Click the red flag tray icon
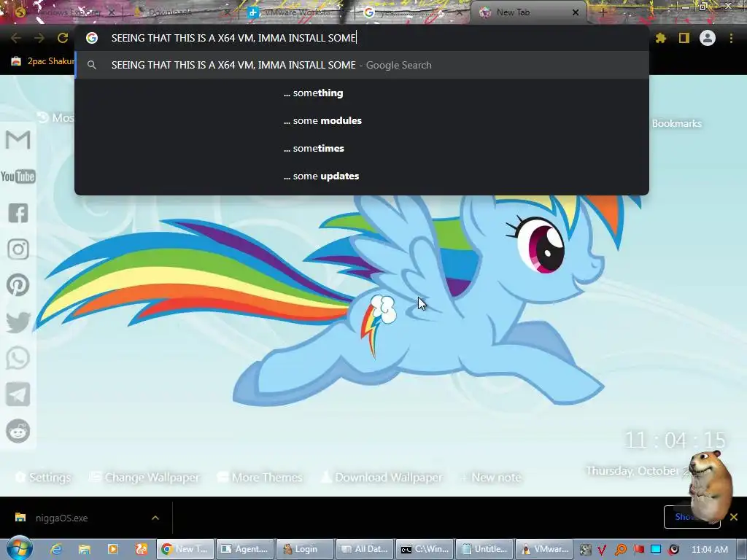The image size is (747, 560). click(x=639, y=550)
